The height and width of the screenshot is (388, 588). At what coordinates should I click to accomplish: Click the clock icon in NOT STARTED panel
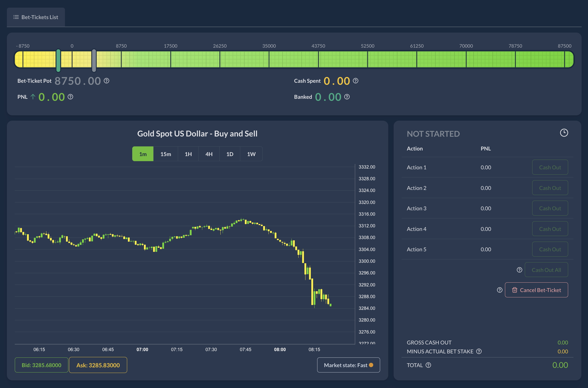pyautogui.click(x=564, y=133)
